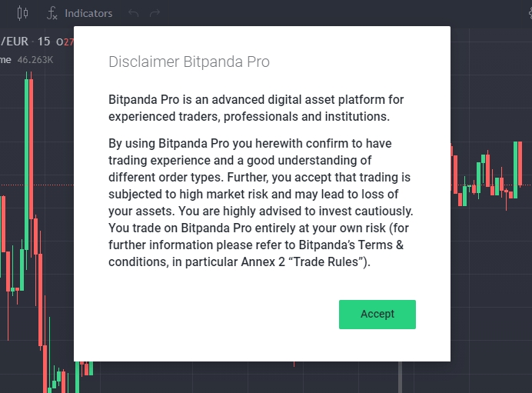
Task: Accept the Bitpanda Pro disclaimer
Action: pyautogui.click(x=377, y=315)
